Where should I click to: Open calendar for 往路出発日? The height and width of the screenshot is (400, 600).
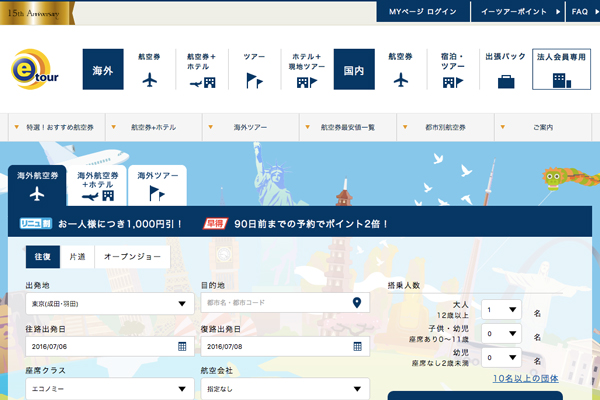[182, 346]
